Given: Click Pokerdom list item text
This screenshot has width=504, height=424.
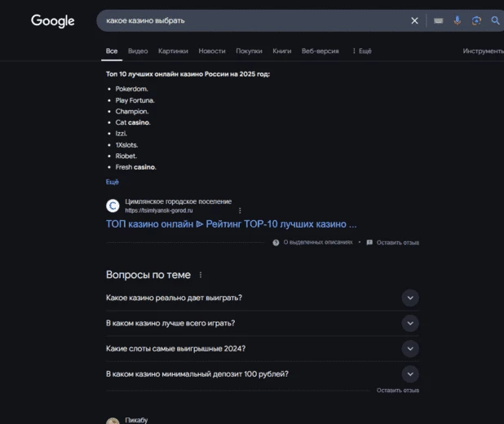Looking at the screenshot, I should coord(132,89).
